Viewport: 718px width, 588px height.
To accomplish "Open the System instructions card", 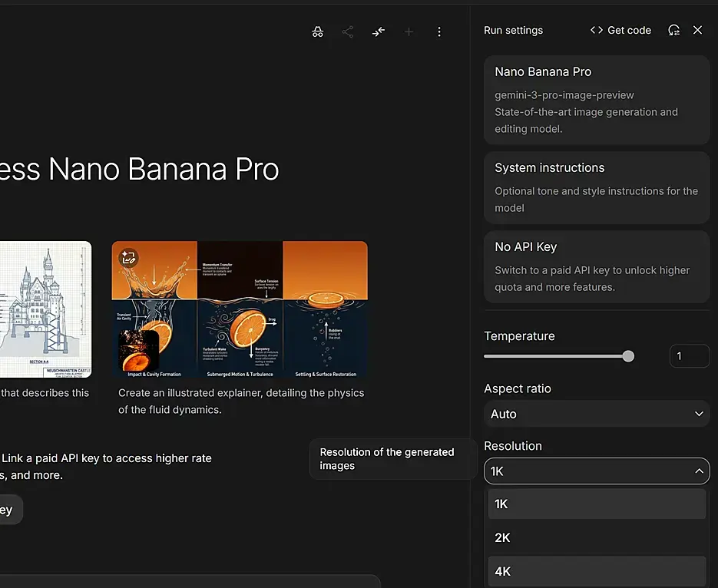I will click(597, 187).
